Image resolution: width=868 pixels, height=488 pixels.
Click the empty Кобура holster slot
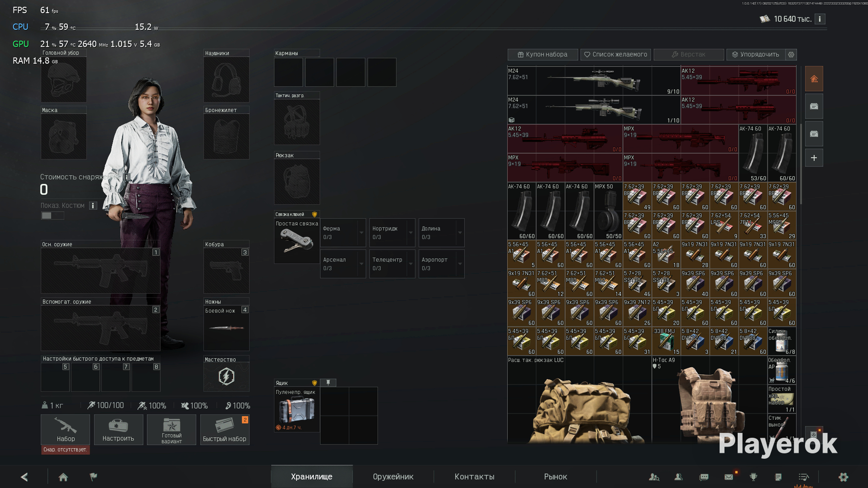point(226,271)
